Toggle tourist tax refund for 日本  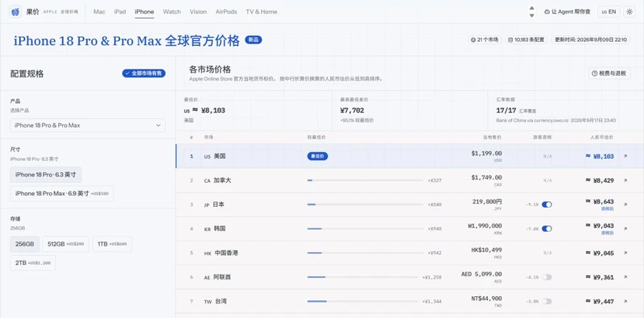point(547,204)
